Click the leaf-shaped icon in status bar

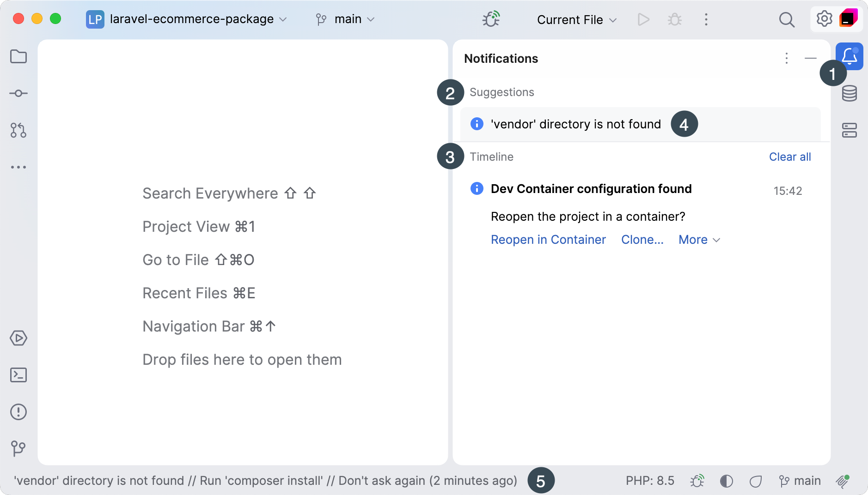coord(756,481)
